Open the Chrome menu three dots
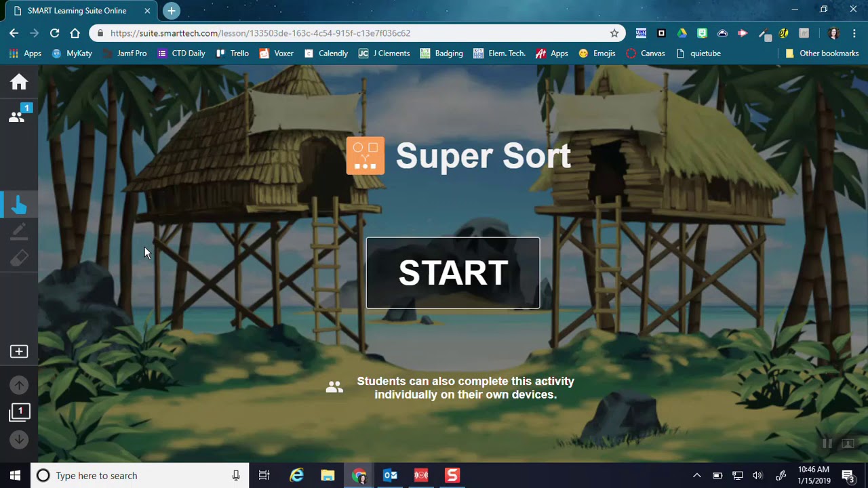Image resolution: width=868 pixels, height=488 pixels. 854,33
